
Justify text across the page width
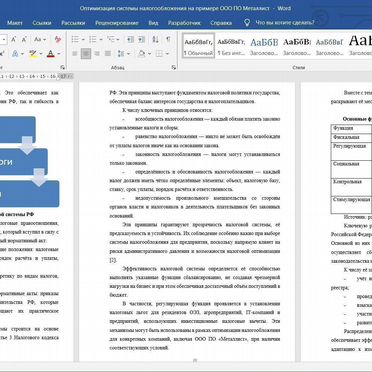tap(108, 53)
